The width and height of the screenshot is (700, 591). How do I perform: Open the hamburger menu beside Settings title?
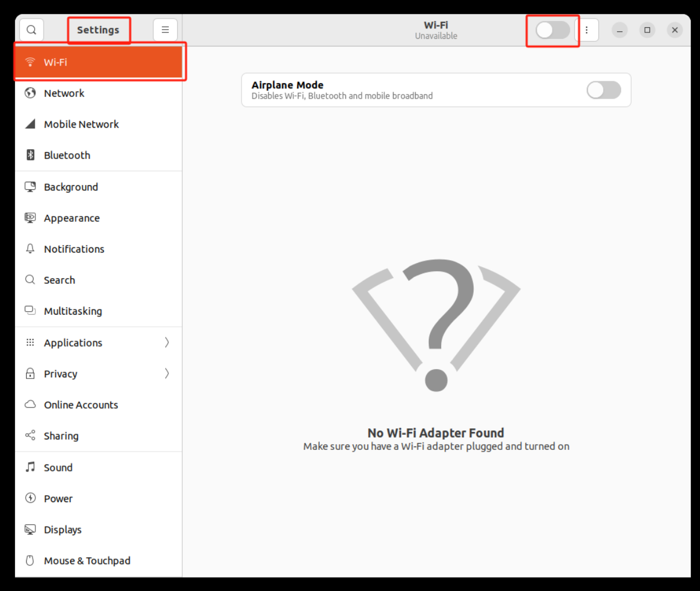click(x=165, y=30)
